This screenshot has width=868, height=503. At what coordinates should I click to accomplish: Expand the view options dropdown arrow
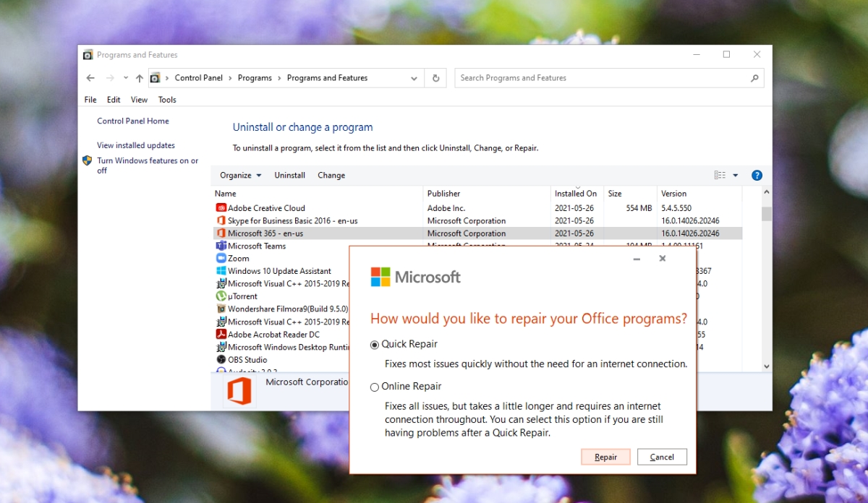[x=736, y=175]
